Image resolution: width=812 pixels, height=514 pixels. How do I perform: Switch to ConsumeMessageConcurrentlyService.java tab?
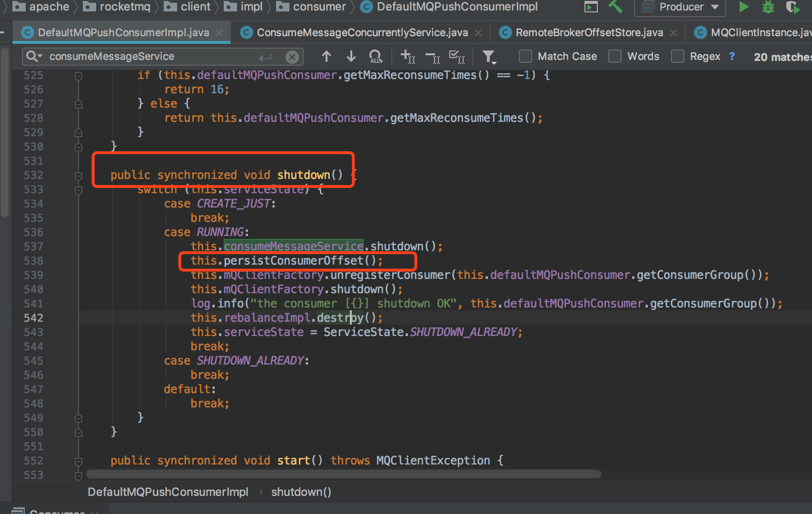[x=362, y=32]
